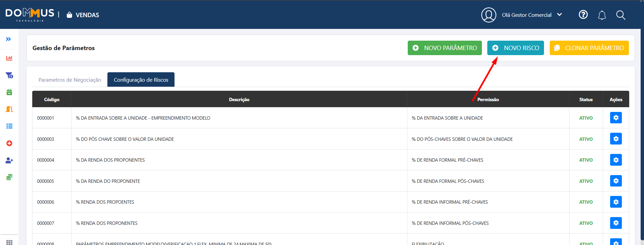Image resolution: width=644 pixels, height=245 pixels.
Task: Click description '% DA RENDA DO PROPONENTE'
Action: tap(108, 181)
